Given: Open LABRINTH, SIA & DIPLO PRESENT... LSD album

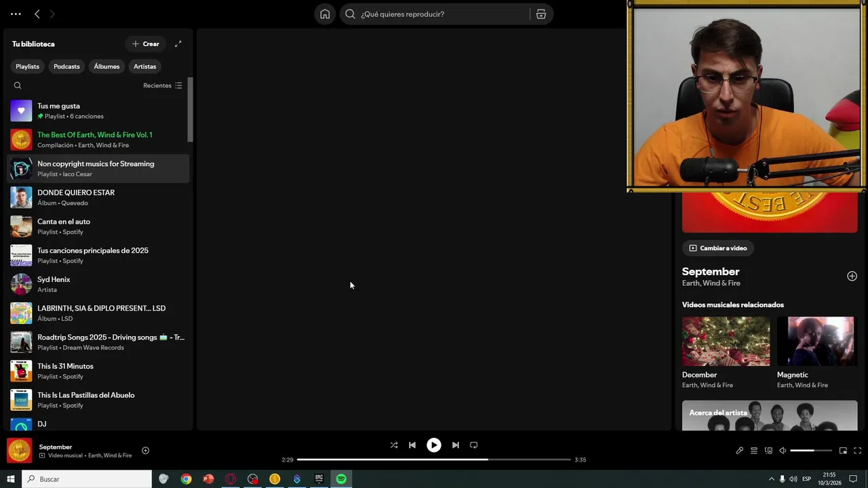Looking at the screenshot, I should tap(98, 313).
